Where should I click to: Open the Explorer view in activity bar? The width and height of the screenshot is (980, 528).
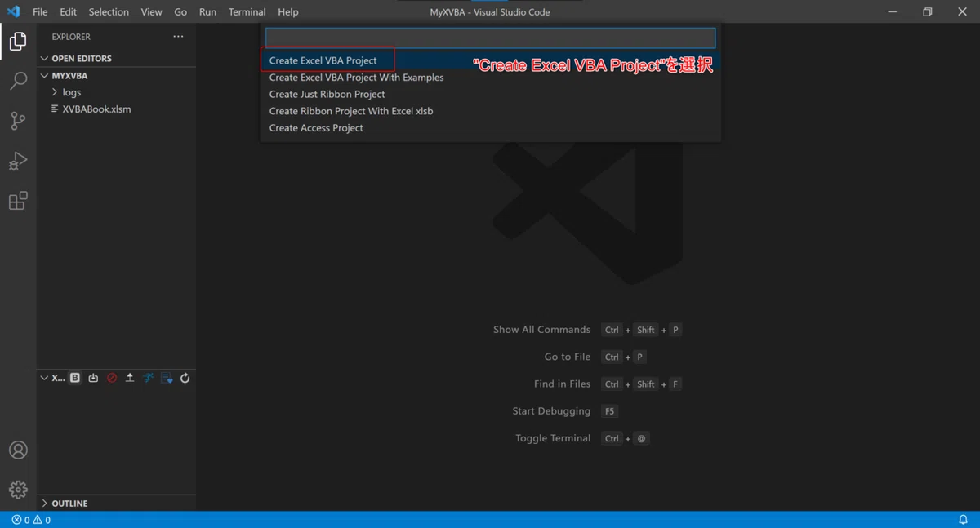point(18,41)
